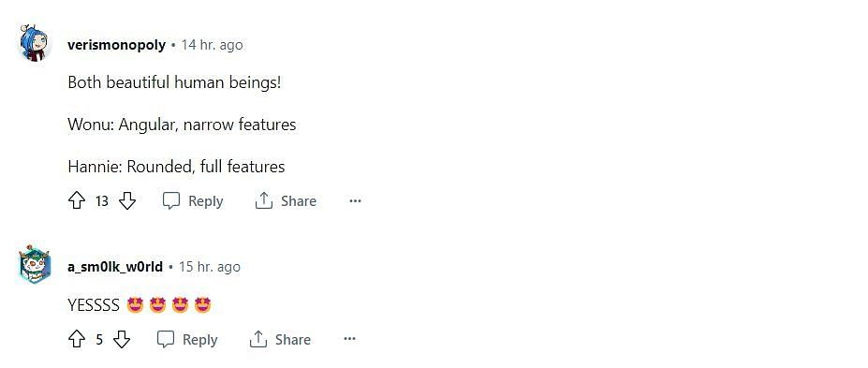Click the speech bubble icon beside first Reply
Image resolution: width=868 pixels, height=368 pixels.
[x=171, y=201]
